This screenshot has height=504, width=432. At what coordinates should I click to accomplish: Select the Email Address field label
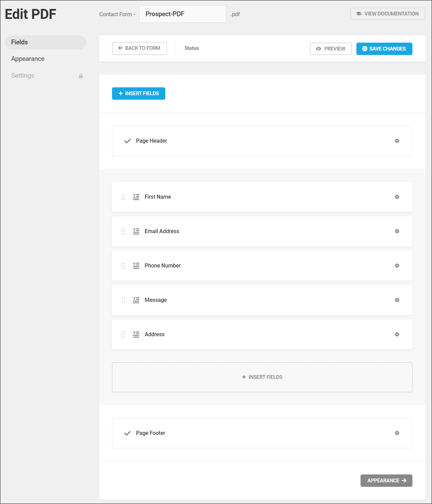click(162, 231)
